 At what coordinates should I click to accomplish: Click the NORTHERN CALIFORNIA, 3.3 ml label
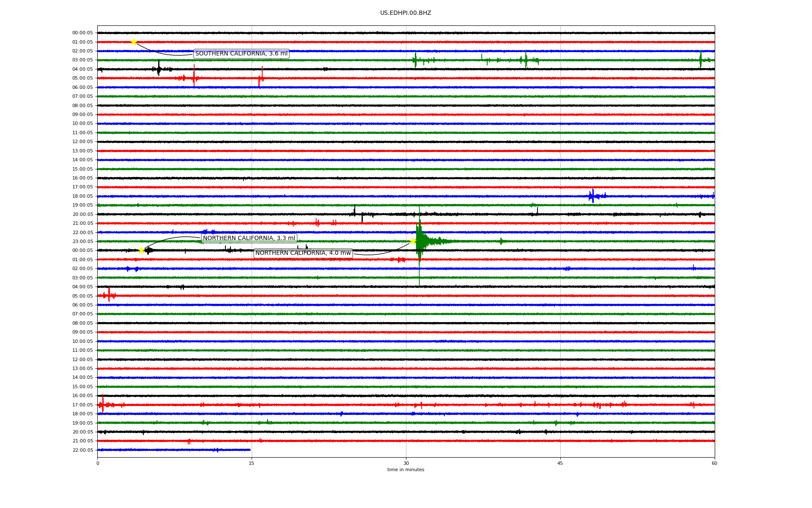tap(249, 238)
